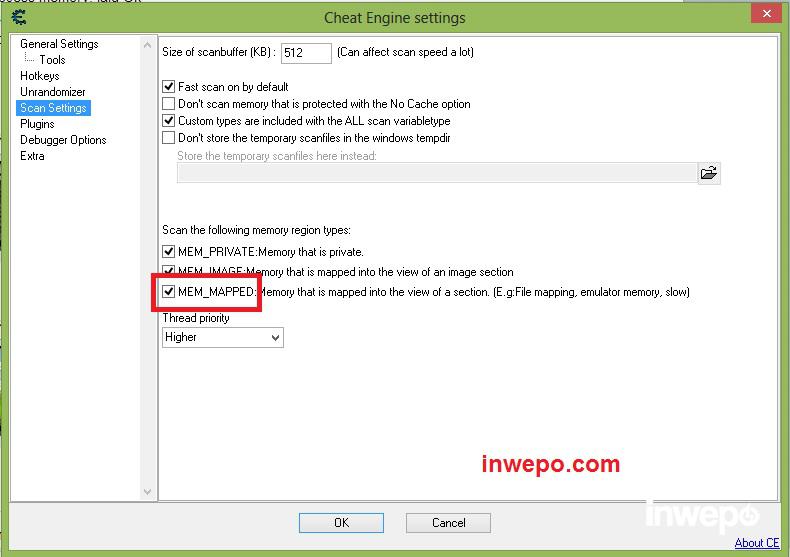The width and height of the screenshot is (790, 557).
Task: Open the Unrandomizer settings page
Action: [x=52, y=92]
